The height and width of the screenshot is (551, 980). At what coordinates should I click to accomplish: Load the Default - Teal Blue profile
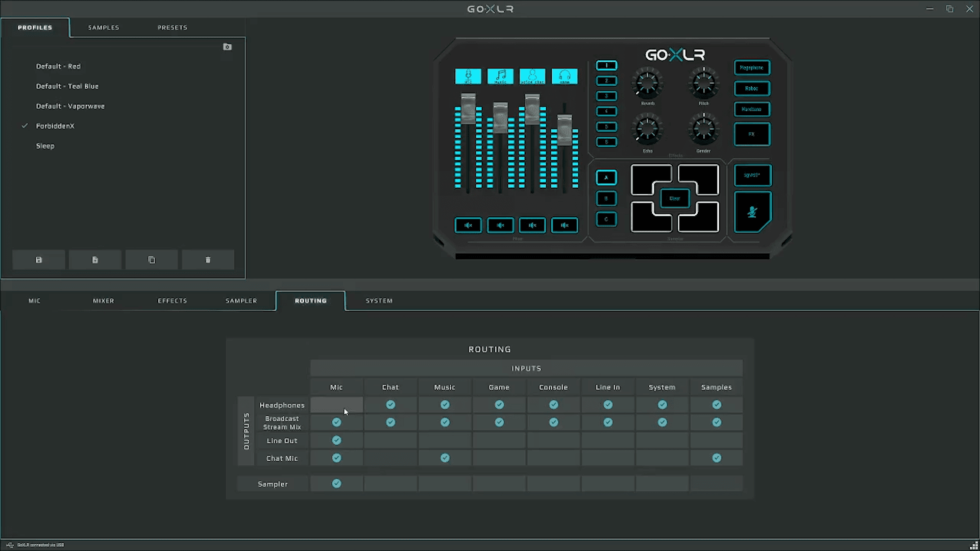coord(67,86)
